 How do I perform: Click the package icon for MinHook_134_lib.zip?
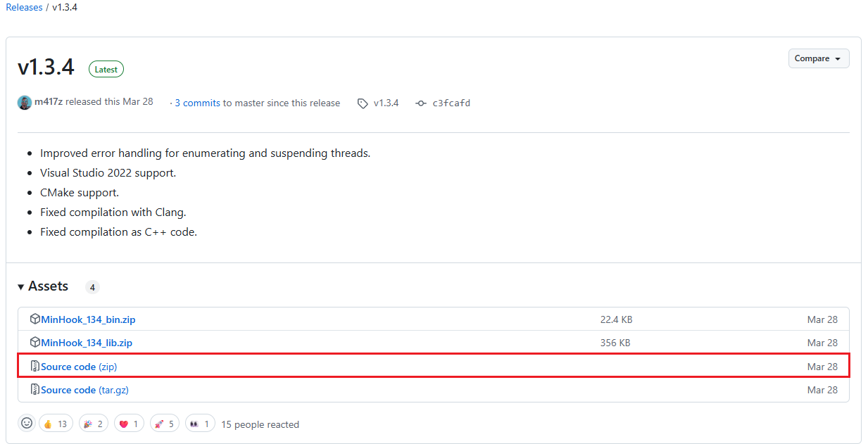[x=35, y=342]
